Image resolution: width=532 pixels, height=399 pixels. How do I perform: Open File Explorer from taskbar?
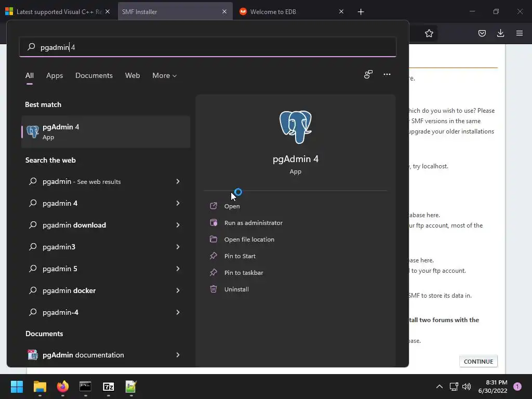[x=39, y=387]
